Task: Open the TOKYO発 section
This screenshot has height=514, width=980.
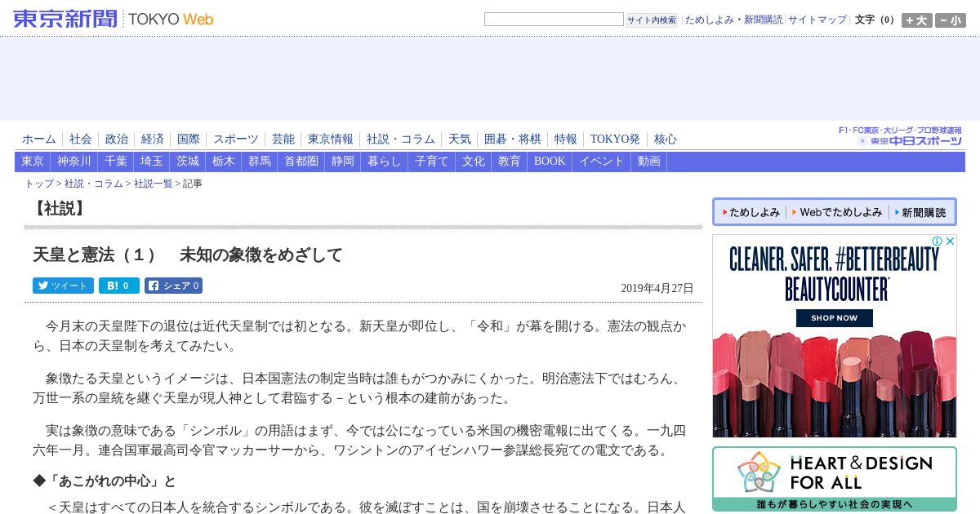Action: [616, 140]
